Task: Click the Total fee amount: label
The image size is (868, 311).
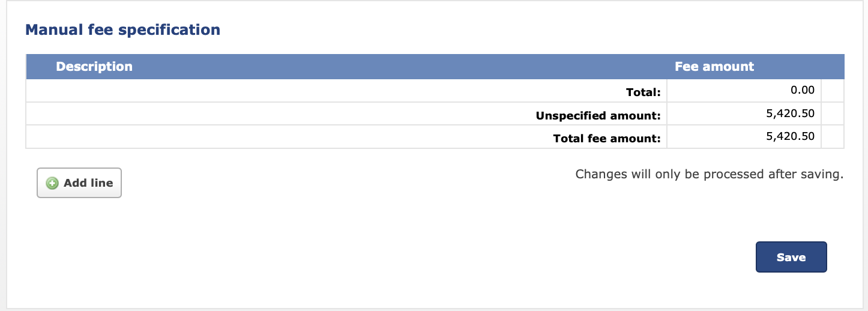Action: tap(607, 138)
